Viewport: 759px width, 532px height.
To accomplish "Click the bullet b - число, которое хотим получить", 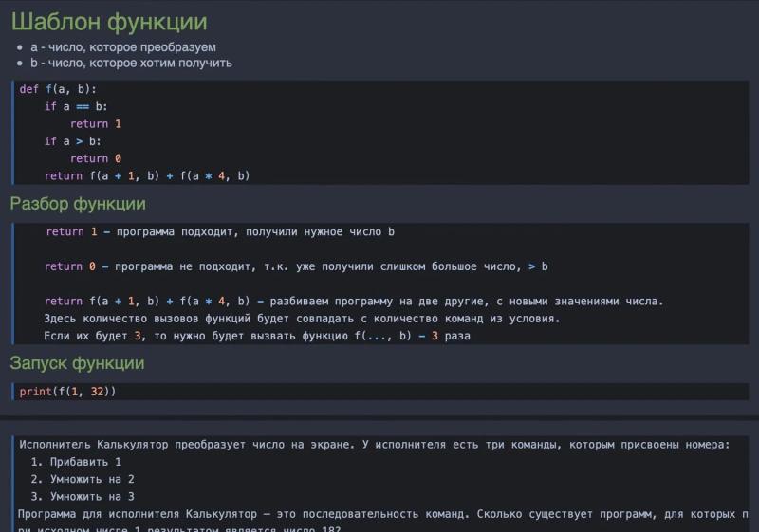I will 131,63.
